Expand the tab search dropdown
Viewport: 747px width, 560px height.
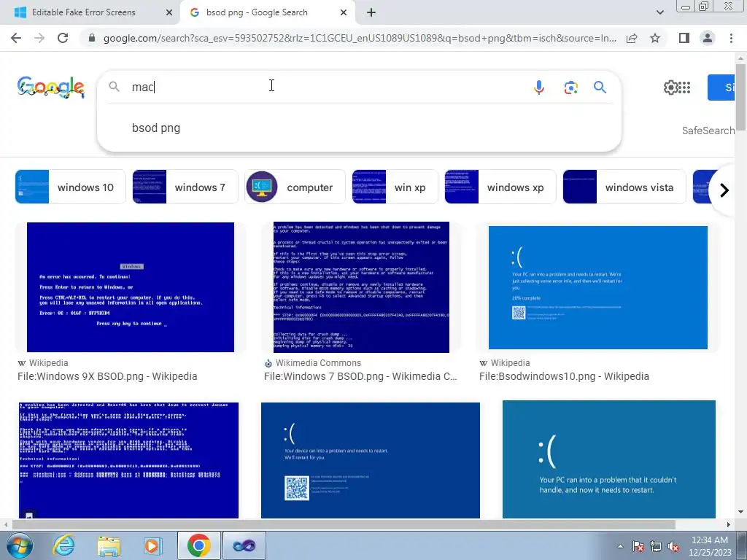pos(659,12)
